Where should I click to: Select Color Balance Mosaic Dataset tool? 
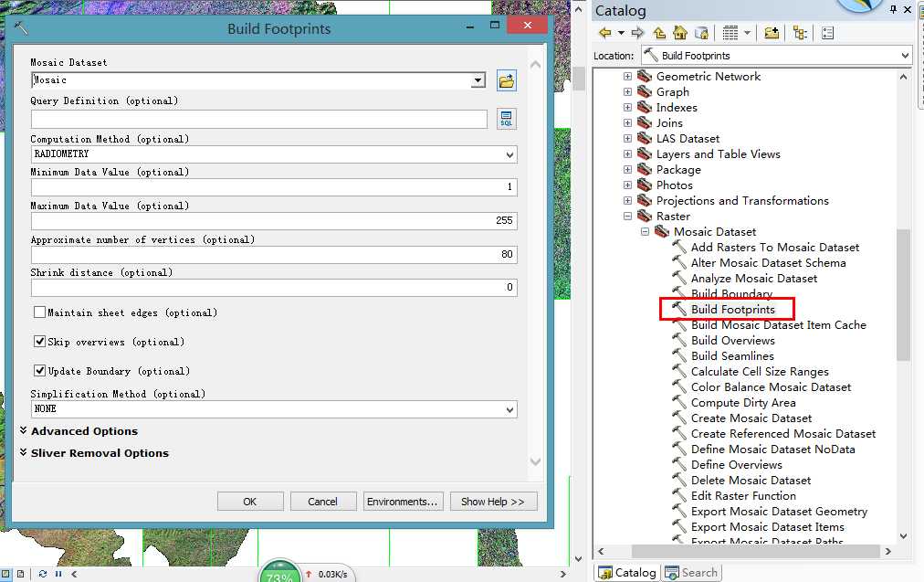pos(771,386)
